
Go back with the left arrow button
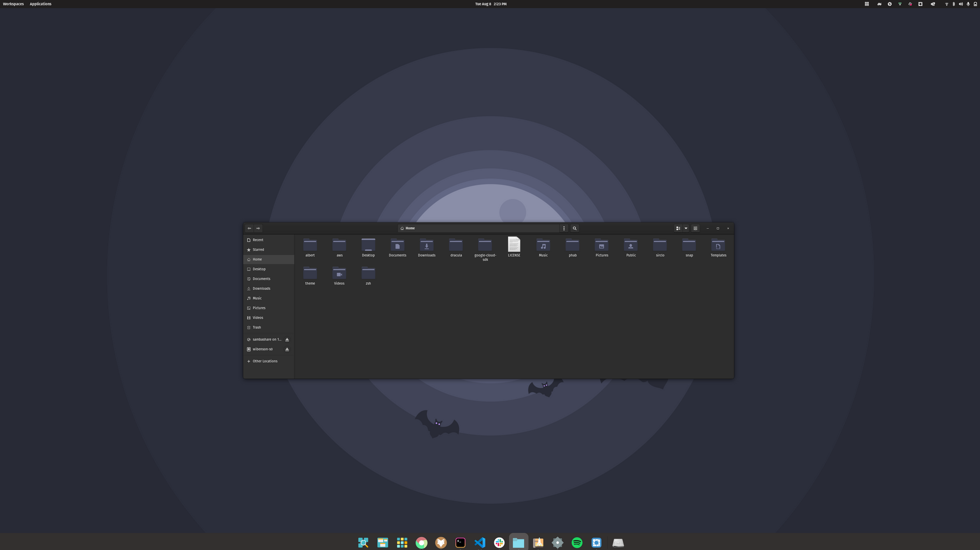tap(249, 228)
